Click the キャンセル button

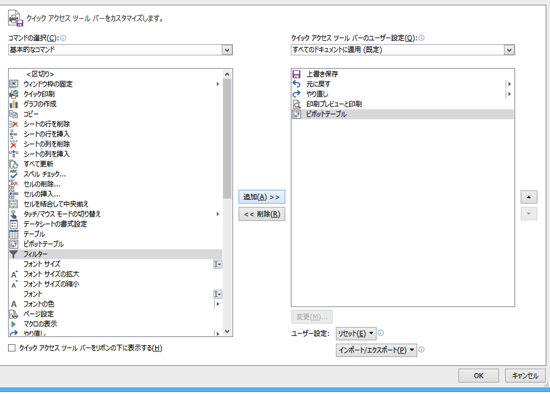tap(525, 376)
